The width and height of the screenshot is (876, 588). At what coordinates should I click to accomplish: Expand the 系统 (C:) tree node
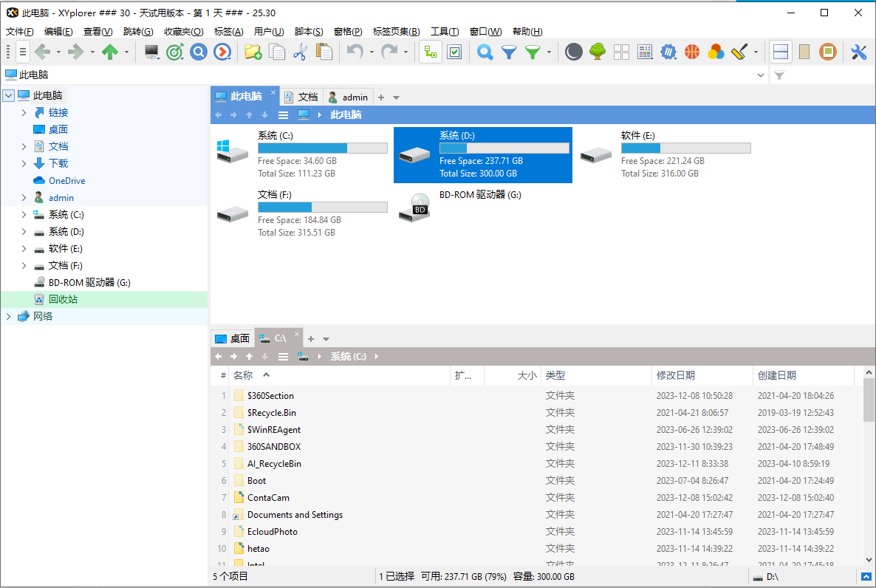pyautogui.click(x=24, y=215)
